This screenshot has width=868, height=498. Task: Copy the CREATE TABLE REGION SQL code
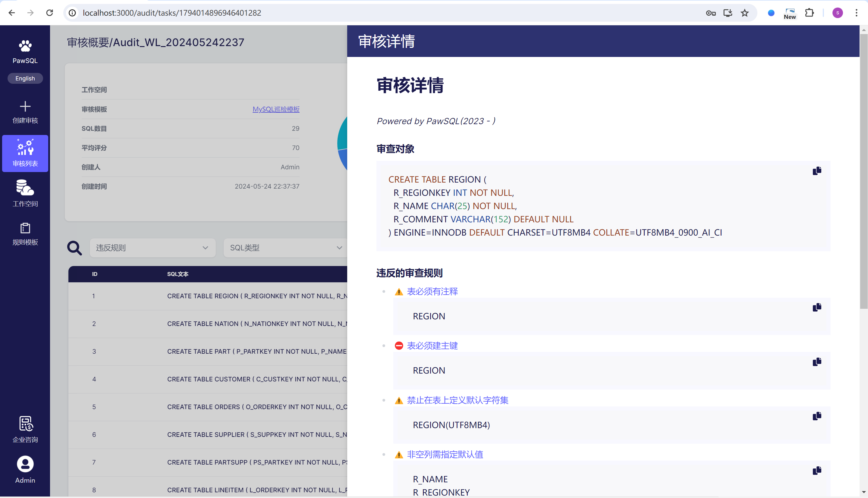point(817,171)
